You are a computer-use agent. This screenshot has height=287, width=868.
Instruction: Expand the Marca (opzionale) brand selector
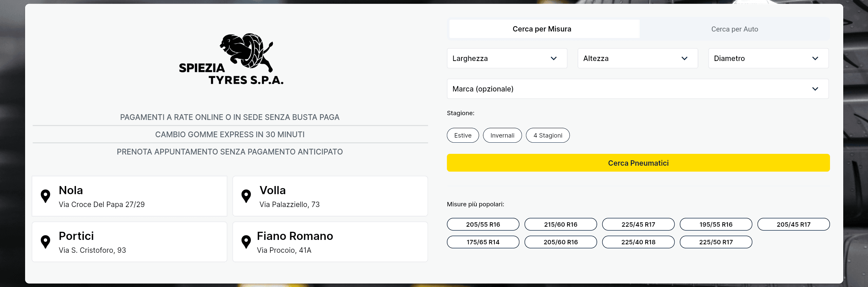(637, 89)
